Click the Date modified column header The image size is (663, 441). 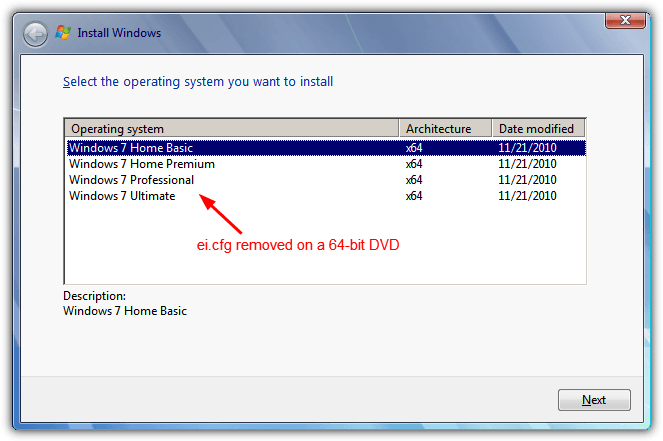pyautogui.click(x=539, y=128)
